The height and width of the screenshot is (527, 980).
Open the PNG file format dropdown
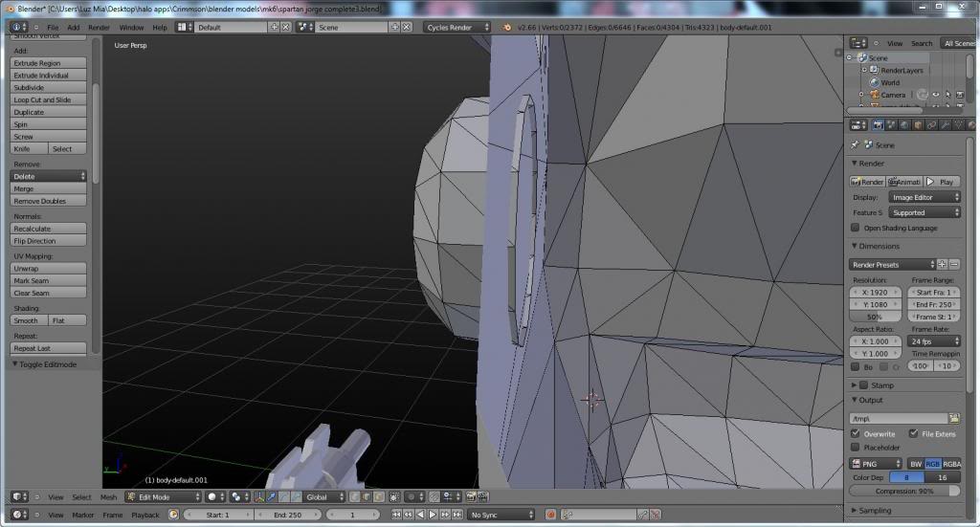tap(875, 464)
